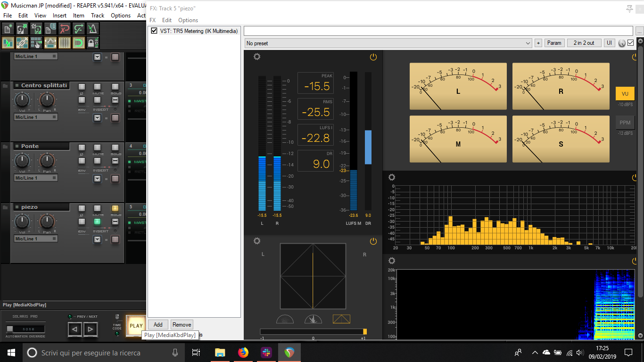Image resolution: width=644 pixels, height=362 pixels.
Task: Click the Add button below the FX list
Action: point(158,325)
